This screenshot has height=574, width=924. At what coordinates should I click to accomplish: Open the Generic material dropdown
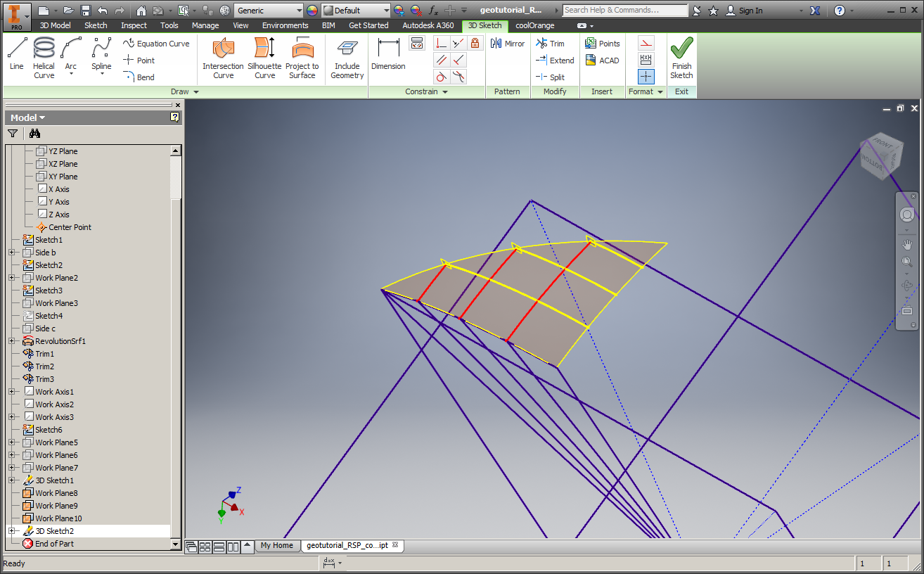tap(269, 11)
